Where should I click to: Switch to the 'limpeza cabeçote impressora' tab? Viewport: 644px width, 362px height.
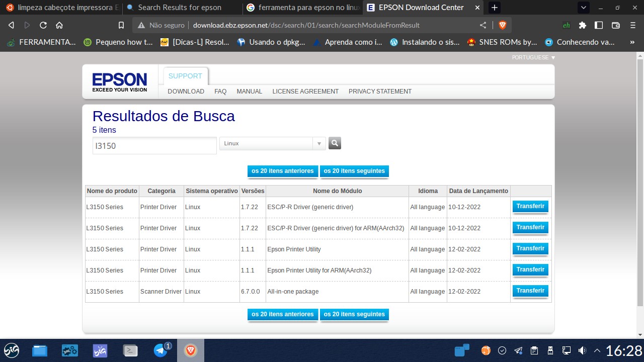61,8
